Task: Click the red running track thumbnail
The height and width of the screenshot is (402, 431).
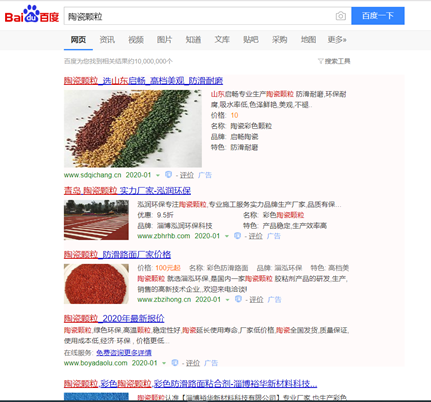Action: [x=96, y=220]
